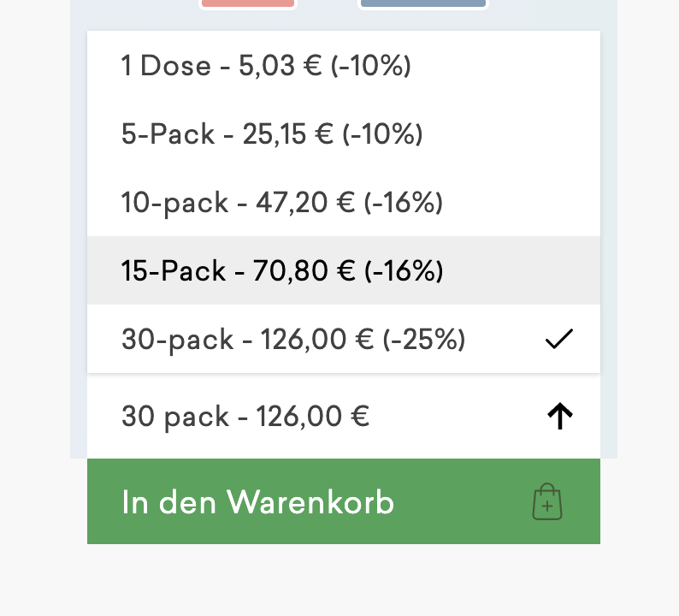
Task: Click the checkmark beside the 30-pack option
Action: pyautogui.click(x=558, y=340)
